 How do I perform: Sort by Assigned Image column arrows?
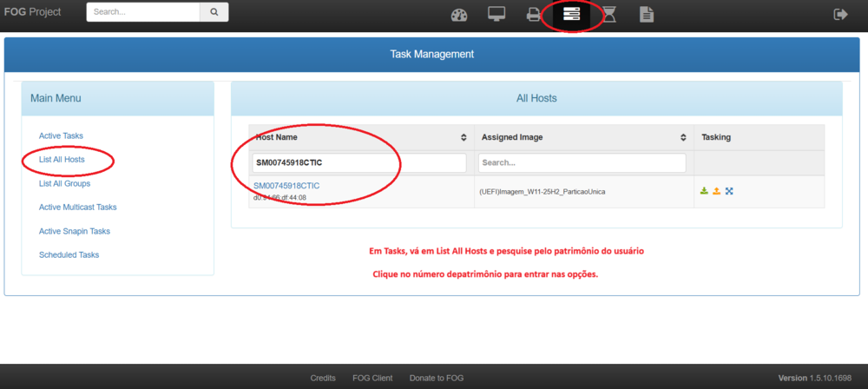click(x=683, y=137)
